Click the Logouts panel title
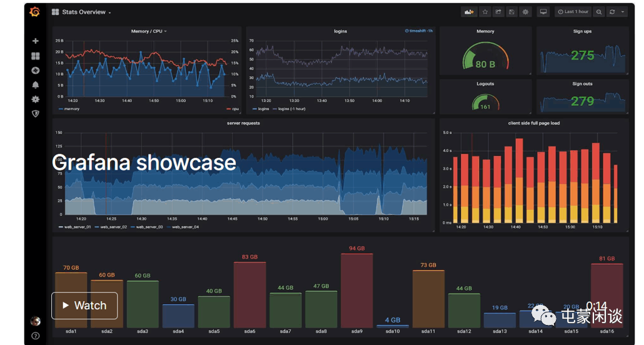 click(485, 84)
